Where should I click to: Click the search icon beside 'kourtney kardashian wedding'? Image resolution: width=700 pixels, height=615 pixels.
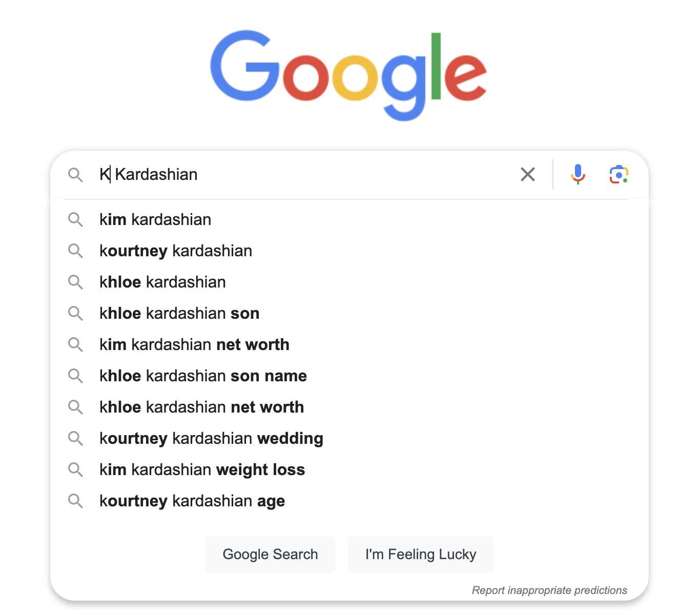pos(75,439)
